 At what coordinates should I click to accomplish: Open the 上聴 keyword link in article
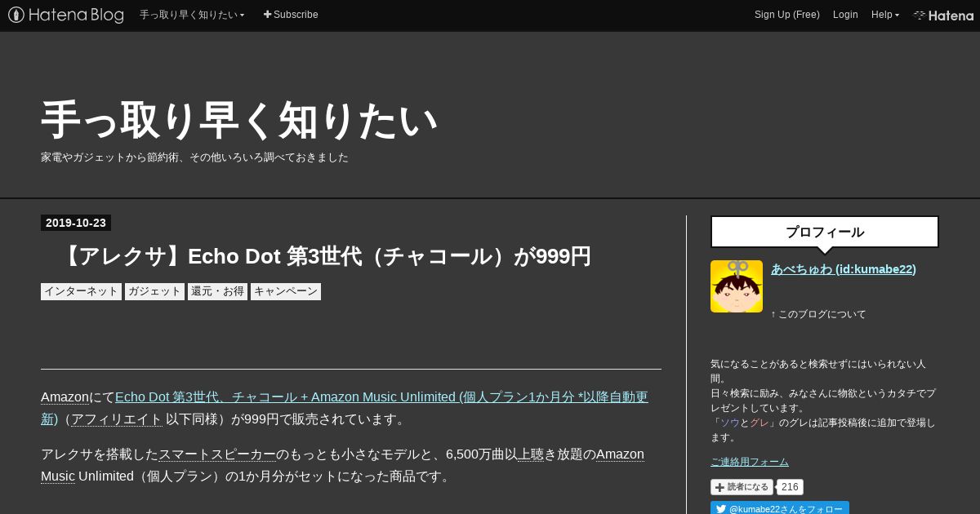click(x=530, y=454)
